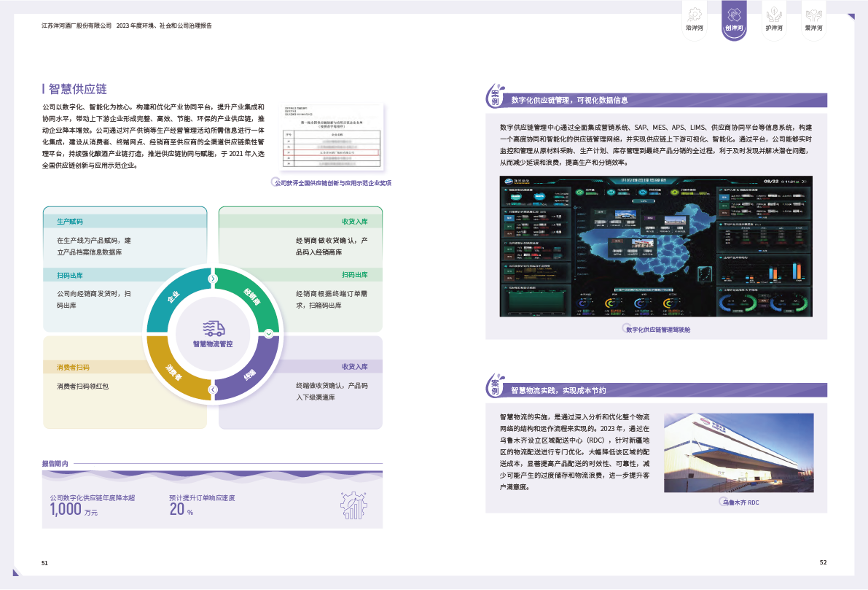Click the 案例 badge beside 智慧物流实践
The image size is (868, 590).
click(496, 387)
